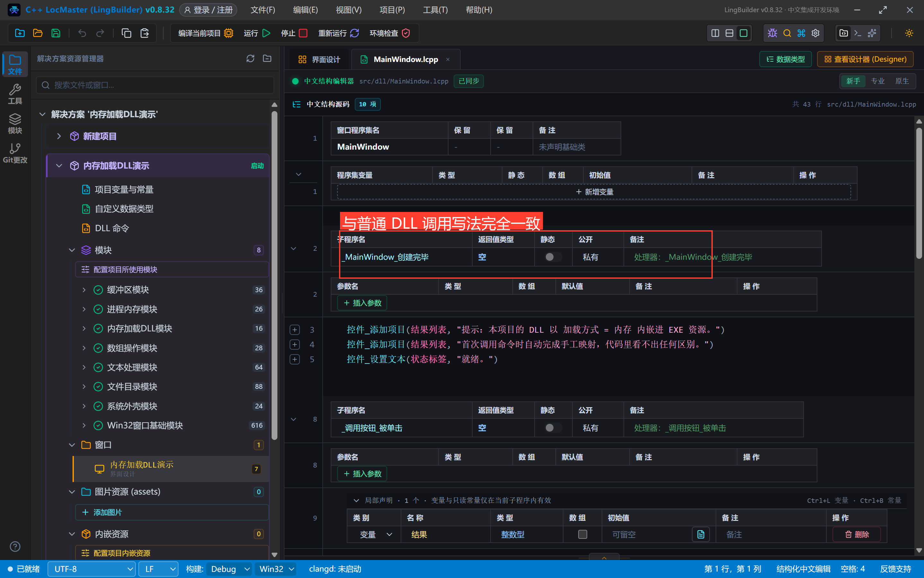The image size is (924, 578).
Task: Select 专业 editor mode
Action: [x=877, y=81]
